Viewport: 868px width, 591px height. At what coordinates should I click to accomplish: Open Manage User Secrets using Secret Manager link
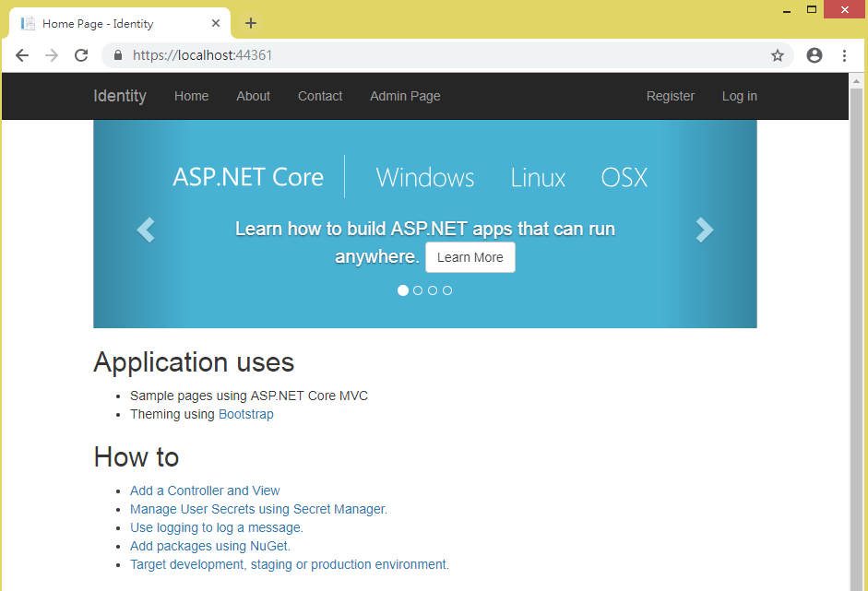click(258, 509)
